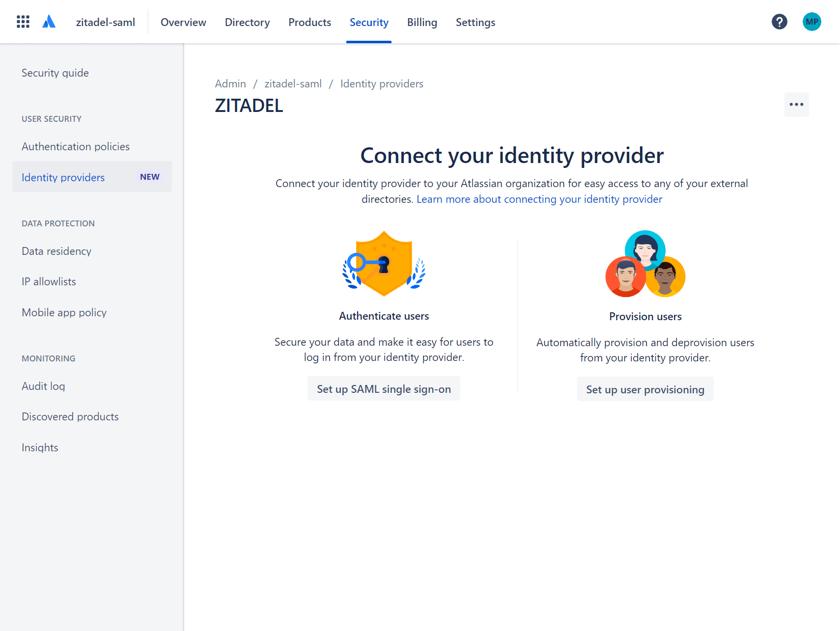Screen dimensions: 840x631
Task: Click Set up SAML single sign-on
Action: pos(384,389)
